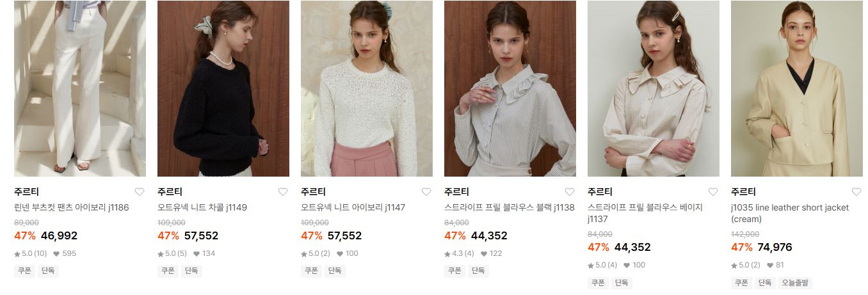Like the 린넨 부츠컷 팬츠 아이보리 heart icon
This screenshot has width=868, height=295.
point(140,192)
